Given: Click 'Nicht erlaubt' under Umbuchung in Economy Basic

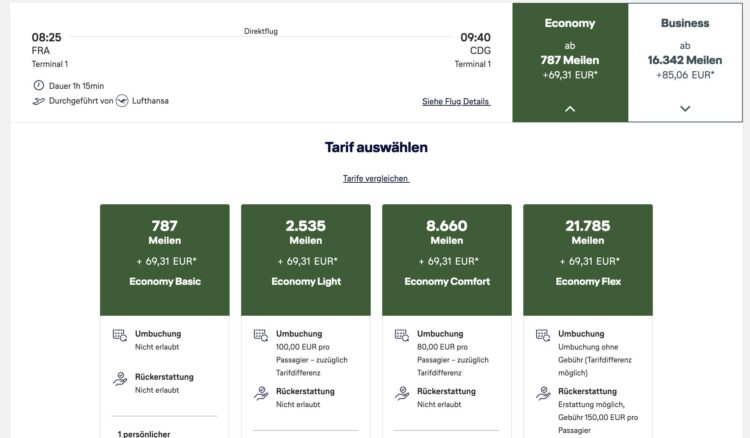Looking at the screenshot, I should pyautogui.click(x=157, y=347).
